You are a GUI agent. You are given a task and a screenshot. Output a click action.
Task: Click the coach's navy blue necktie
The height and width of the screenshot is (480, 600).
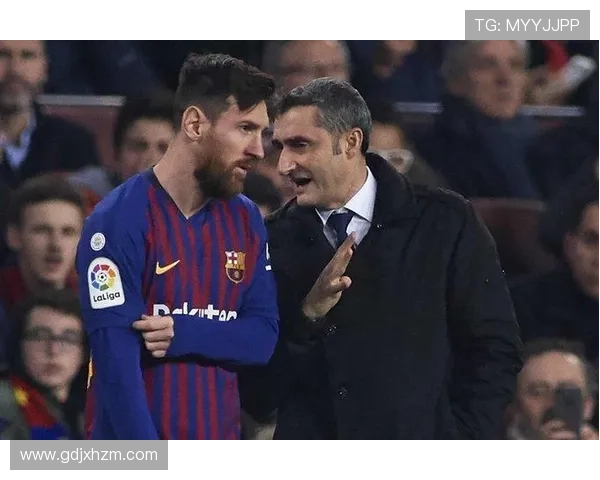(x=340, y=227)
